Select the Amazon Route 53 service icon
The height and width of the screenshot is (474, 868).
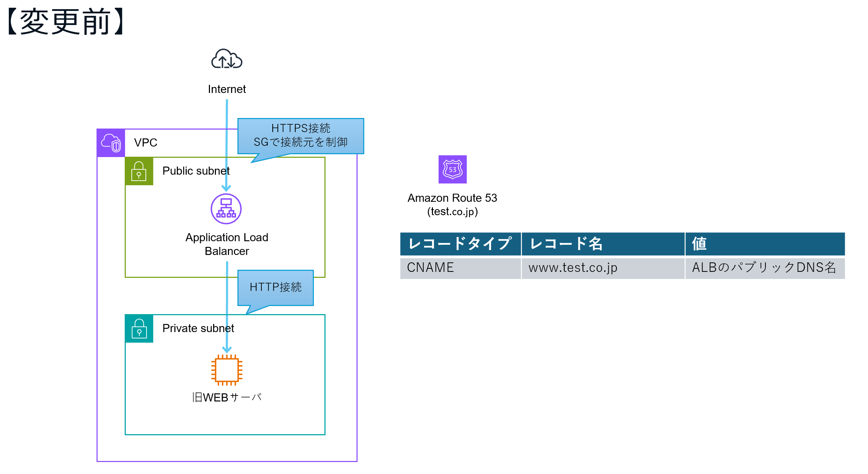(452, 170)
